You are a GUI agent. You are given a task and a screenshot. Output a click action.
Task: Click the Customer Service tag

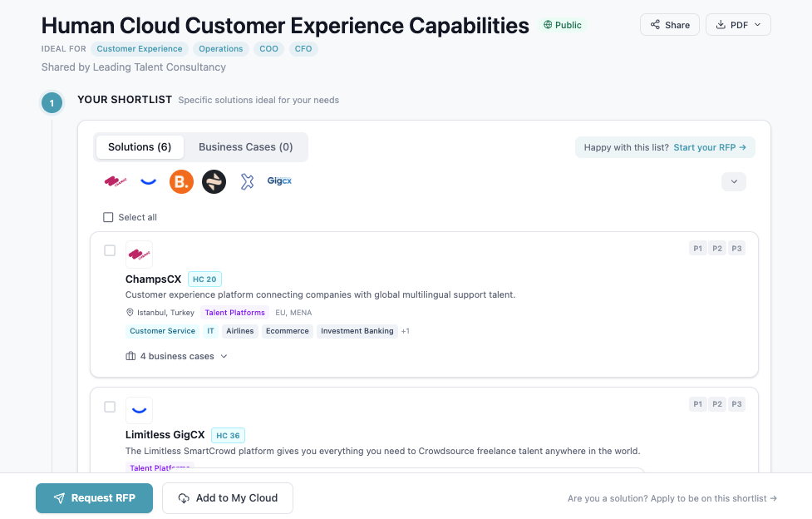(x=163, y=331)
